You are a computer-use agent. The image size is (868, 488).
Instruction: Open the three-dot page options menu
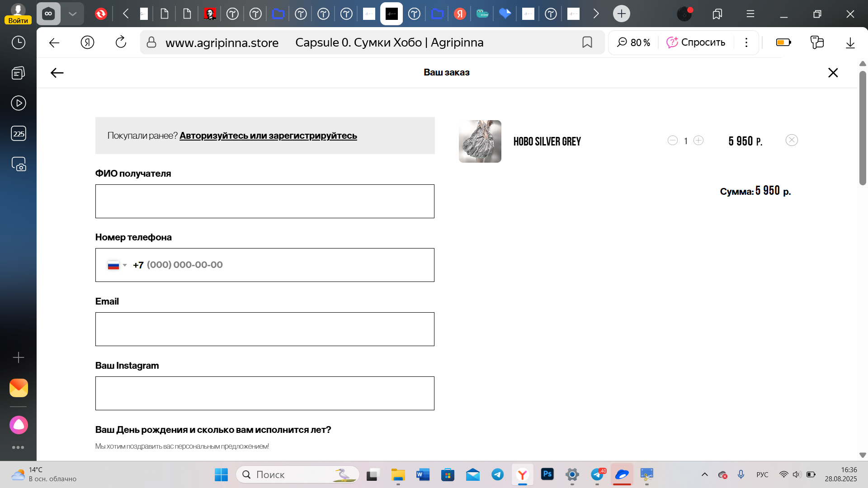(746, 42)
